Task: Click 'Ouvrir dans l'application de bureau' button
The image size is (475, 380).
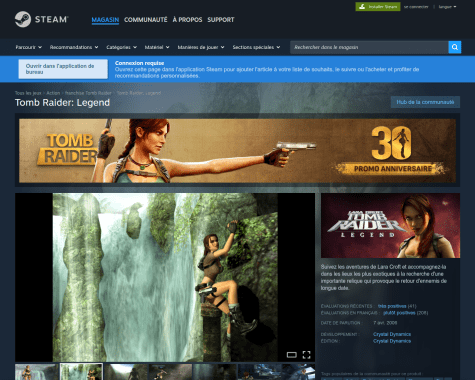Action: [63, 69]
